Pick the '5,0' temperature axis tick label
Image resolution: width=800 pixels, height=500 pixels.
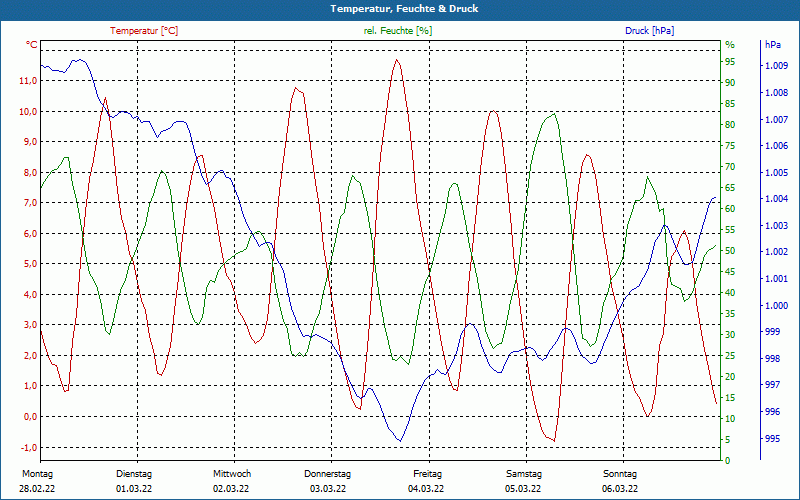31,264
